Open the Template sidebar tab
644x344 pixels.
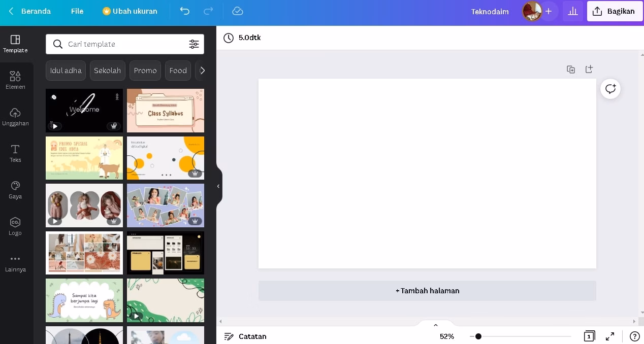coord(15,44)
